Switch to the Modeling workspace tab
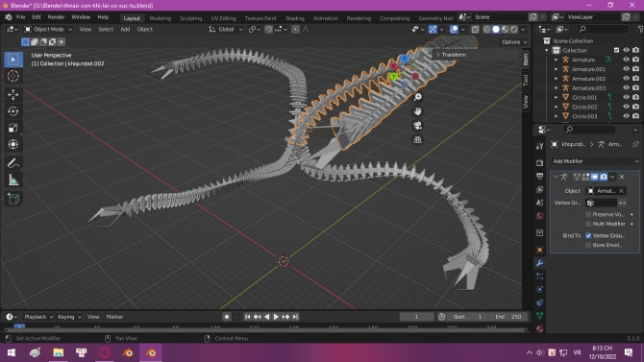This screenshot has height=362, width=644. (x=161, y=18)
